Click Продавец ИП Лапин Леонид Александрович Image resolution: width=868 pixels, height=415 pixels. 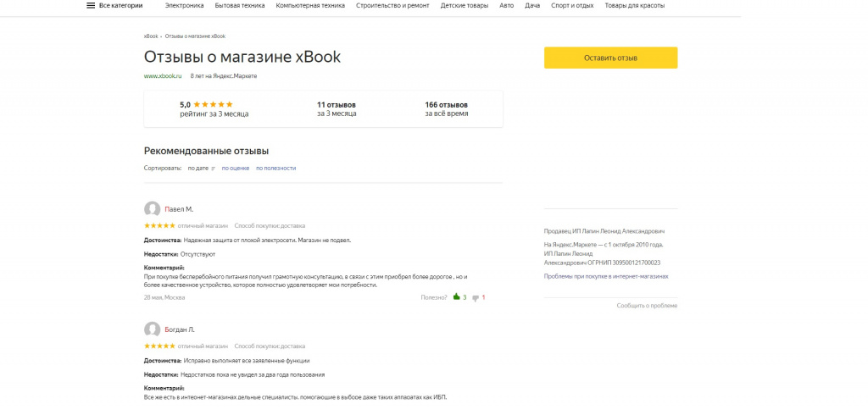604,231
